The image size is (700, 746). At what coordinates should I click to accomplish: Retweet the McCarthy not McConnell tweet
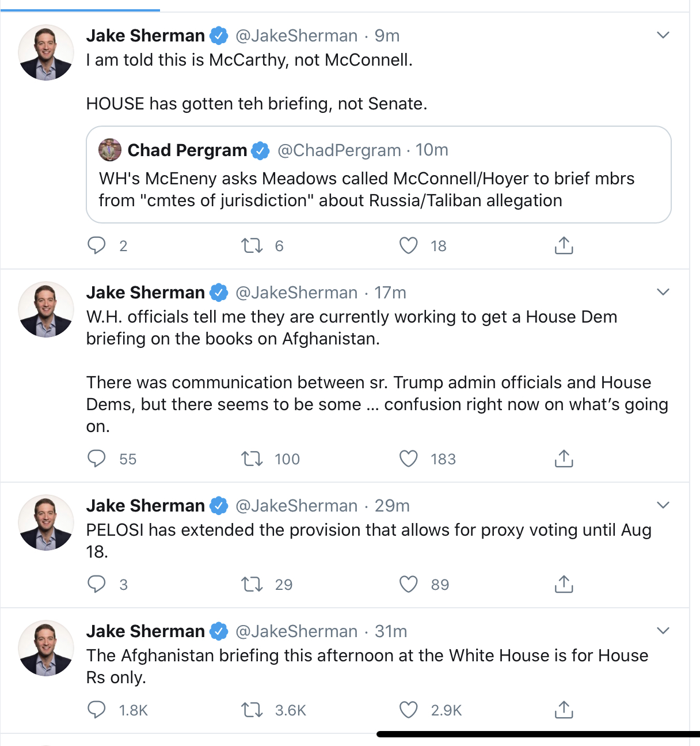[x=252, y=246]
